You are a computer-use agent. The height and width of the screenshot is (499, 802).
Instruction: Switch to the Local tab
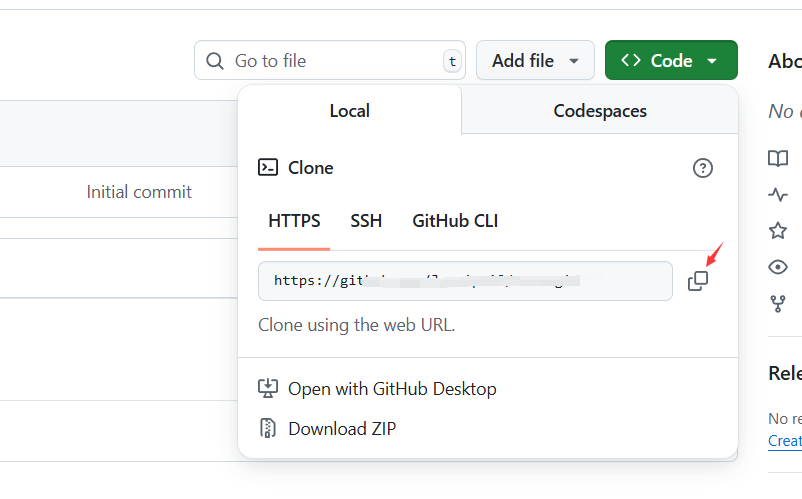350,110
